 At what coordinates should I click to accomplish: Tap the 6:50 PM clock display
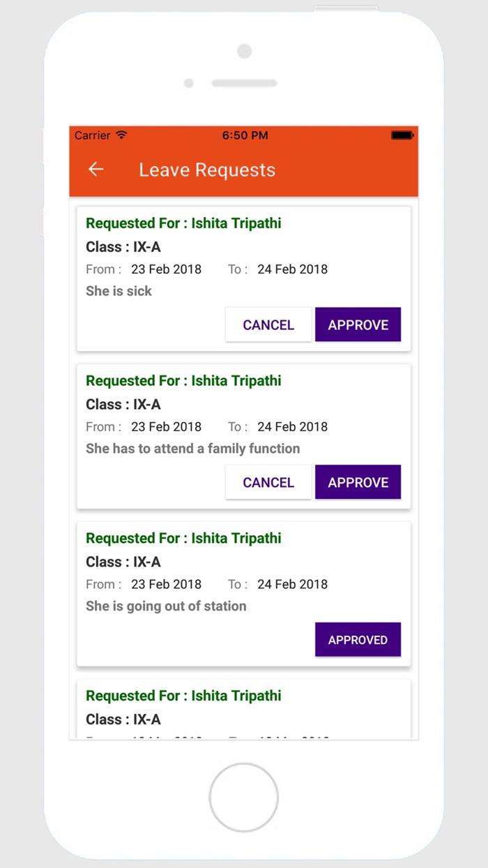(x=245, y=135)
